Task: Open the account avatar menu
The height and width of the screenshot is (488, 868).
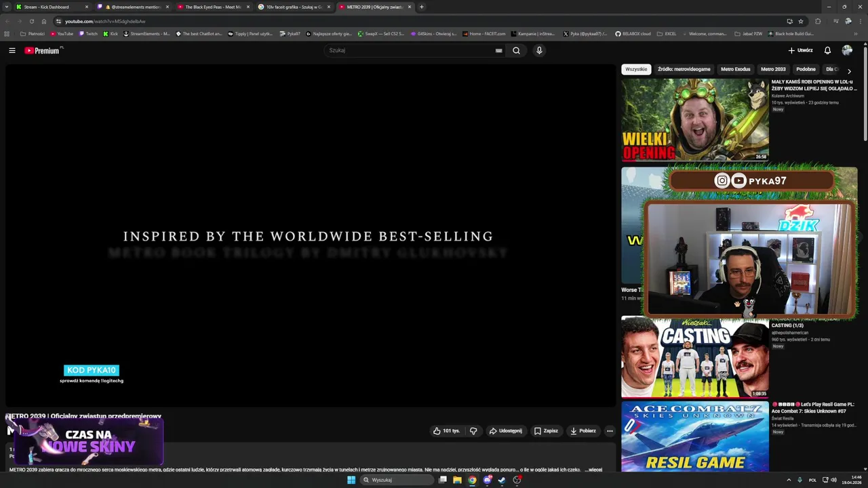Action: 847,50
